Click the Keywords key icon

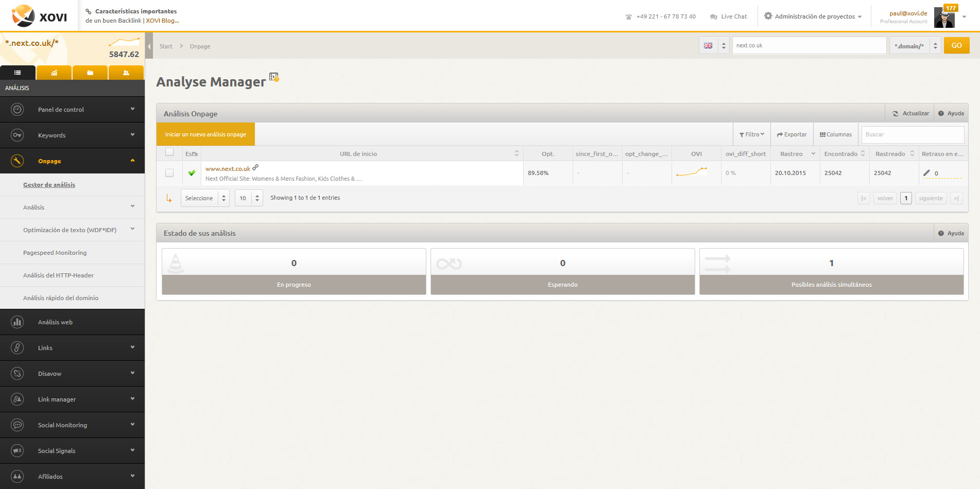click(x=17, y=135)
